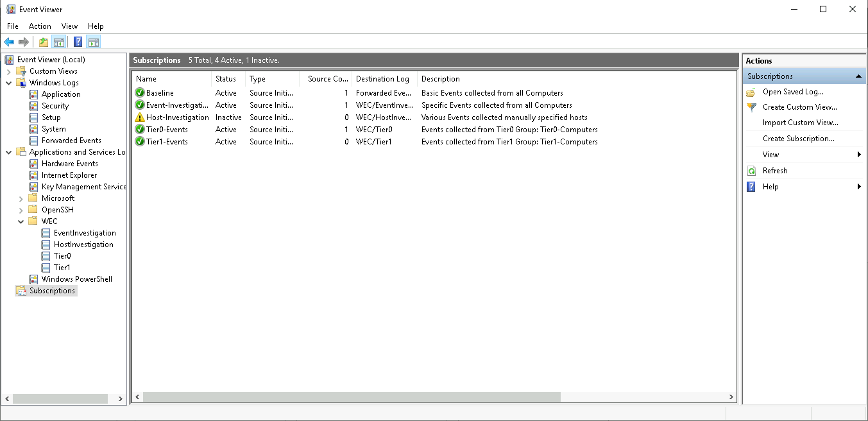Click the Event Viewer title bar app icon
The width and height of the screenshot is (868, 421).
[11, 10]
